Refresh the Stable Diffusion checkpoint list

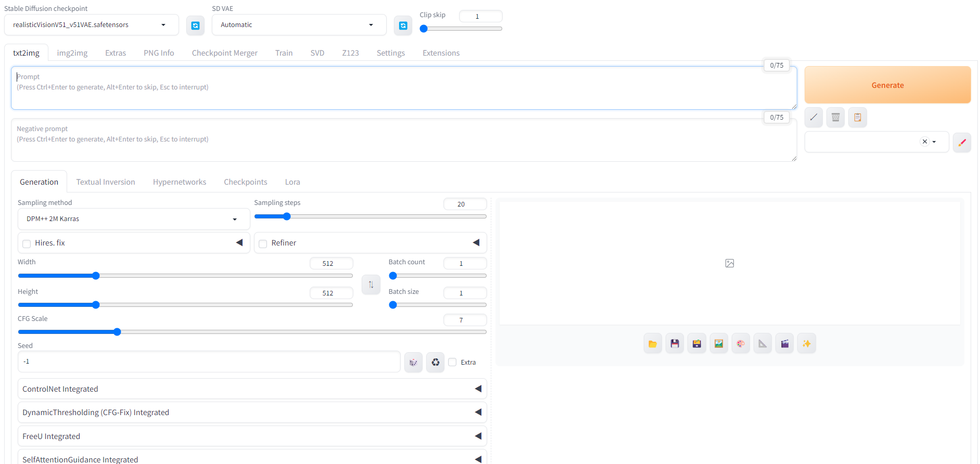click(x=195, y=25)
